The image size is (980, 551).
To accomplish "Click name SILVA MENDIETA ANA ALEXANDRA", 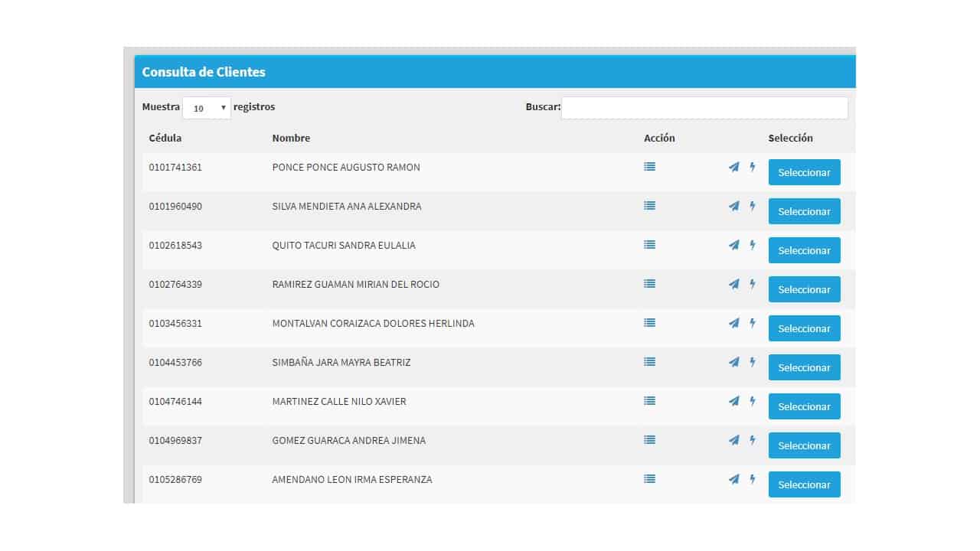I will (347, 206).
